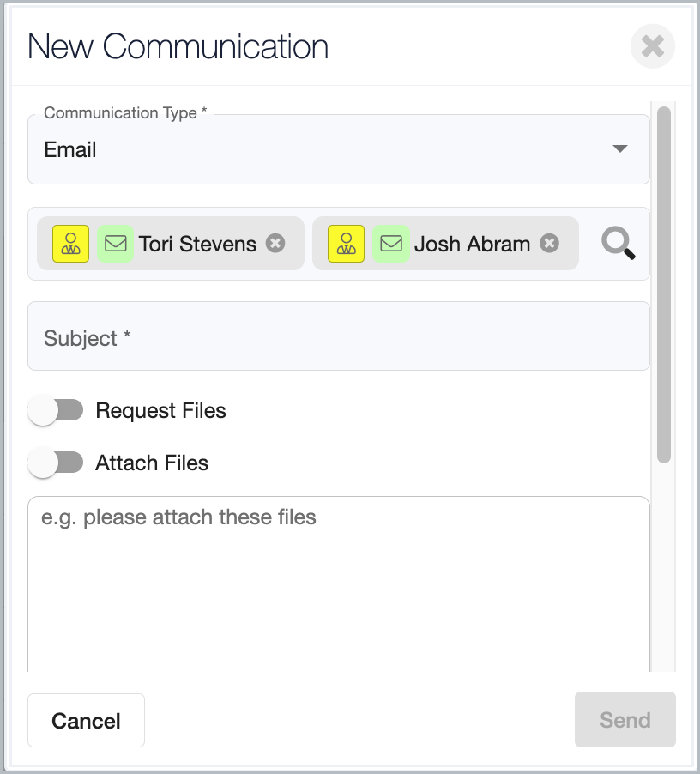Select the Tori Stevens recipient chip
The width and height of the screenshot is (700, 774).
(171, 244)
